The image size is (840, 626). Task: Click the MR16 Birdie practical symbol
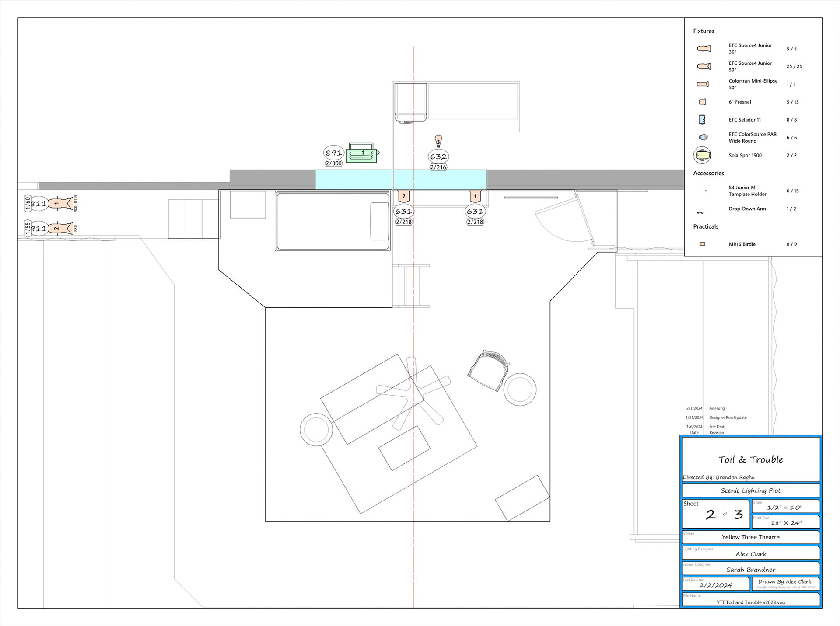point(702,244)
